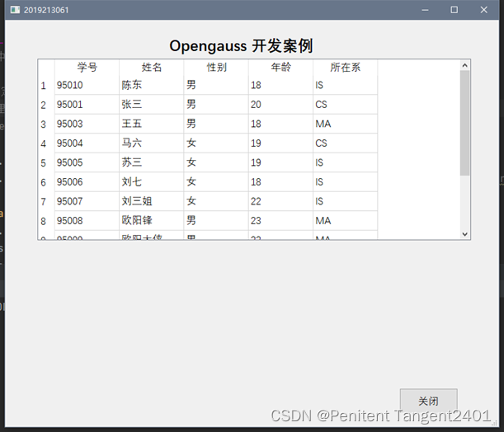
Task: Click the age cell 20 for 张三
Action: pos(280,105)
